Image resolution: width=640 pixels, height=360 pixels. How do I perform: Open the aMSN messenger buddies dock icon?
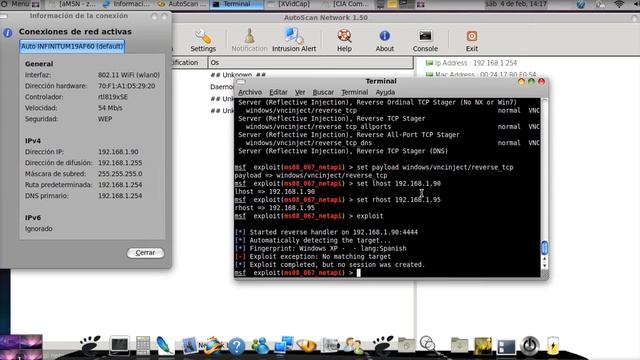click(260, 346)
